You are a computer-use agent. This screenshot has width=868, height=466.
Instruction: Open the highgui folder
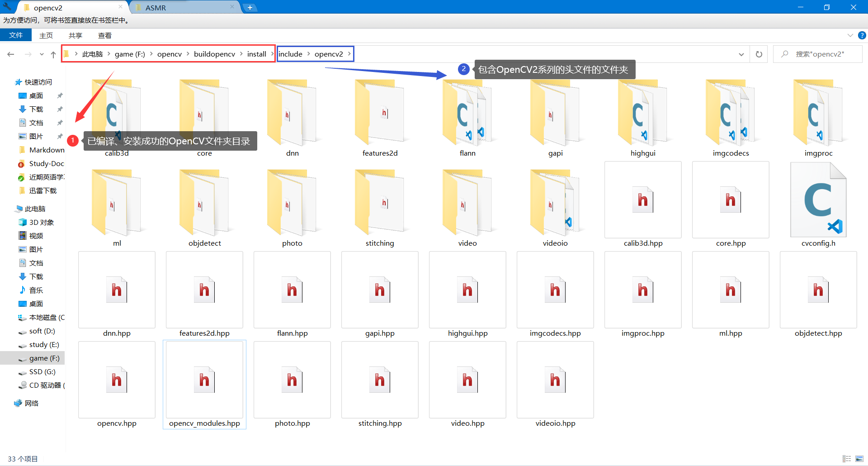(x=643, y=118)
